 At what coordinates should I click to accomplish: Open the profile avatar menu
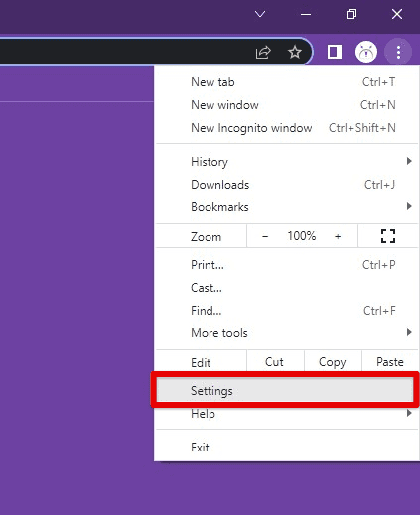pos(366,52)
